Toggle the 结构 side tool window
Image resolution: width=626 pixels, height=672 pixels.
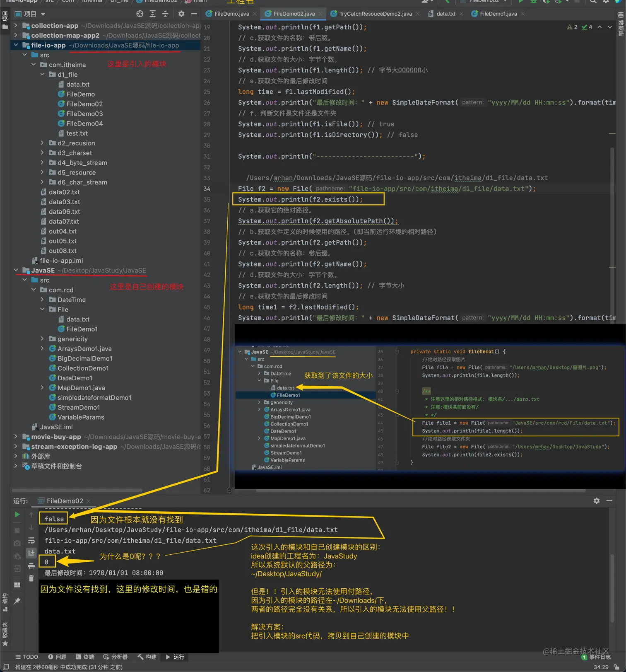5,602
